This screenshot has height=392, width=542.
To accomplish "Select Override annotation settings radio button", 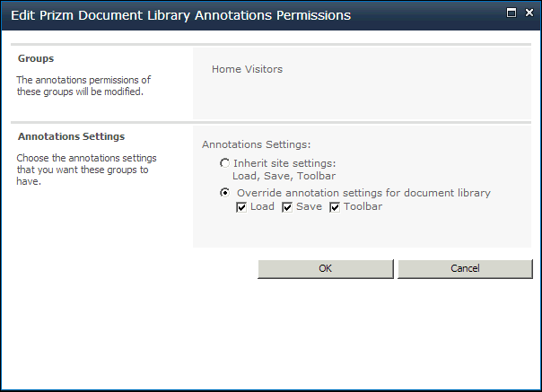I will tap(224, 193).
